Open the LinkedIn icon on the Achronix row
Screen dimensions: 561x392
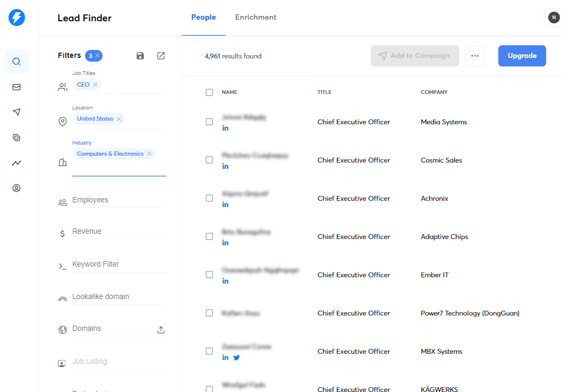coord(225,204)
